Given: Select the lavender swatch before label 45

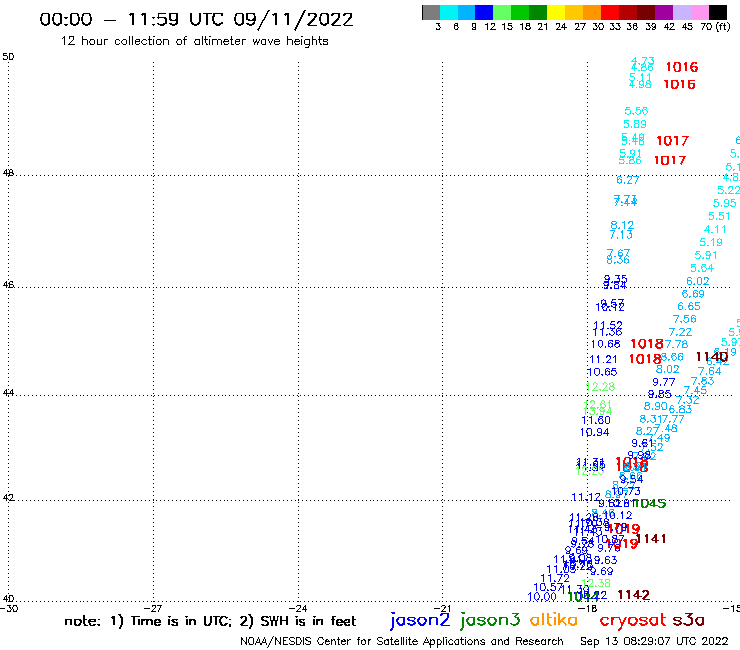Looking at the screenshot, I should [x=681, y=12].
